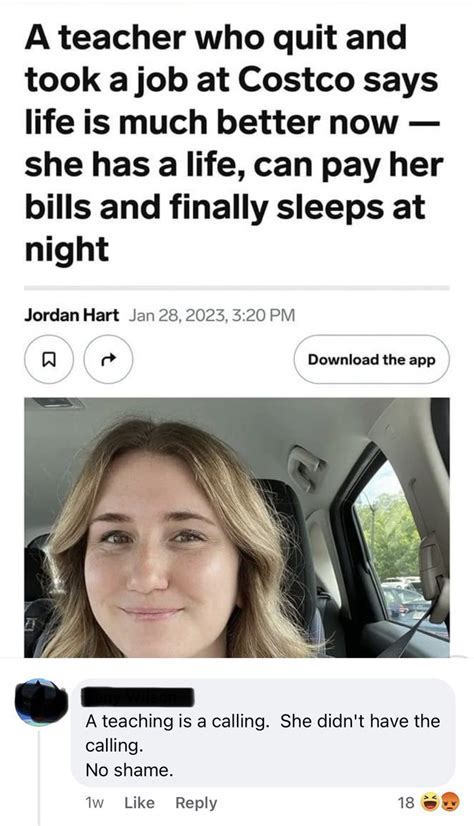
Task: Click the Jan 28, 2023 publication date
Action: pos(212,315)
